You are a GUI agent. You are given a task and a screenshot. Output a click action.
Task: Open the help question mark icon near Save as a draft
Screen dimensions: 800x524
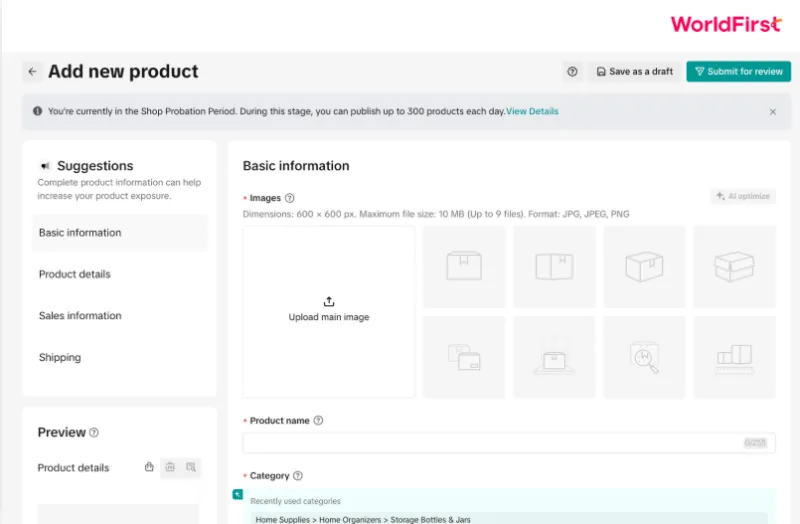(x=572, y=71)
